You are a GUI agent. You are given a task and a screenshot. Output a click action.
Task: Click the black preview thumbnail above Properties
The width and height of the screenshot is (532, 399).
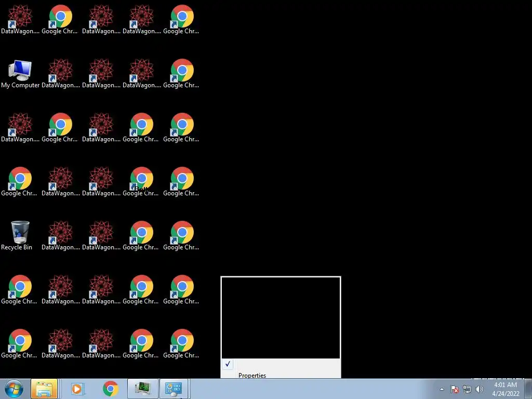pyautogui.click(x=281, y=317)
